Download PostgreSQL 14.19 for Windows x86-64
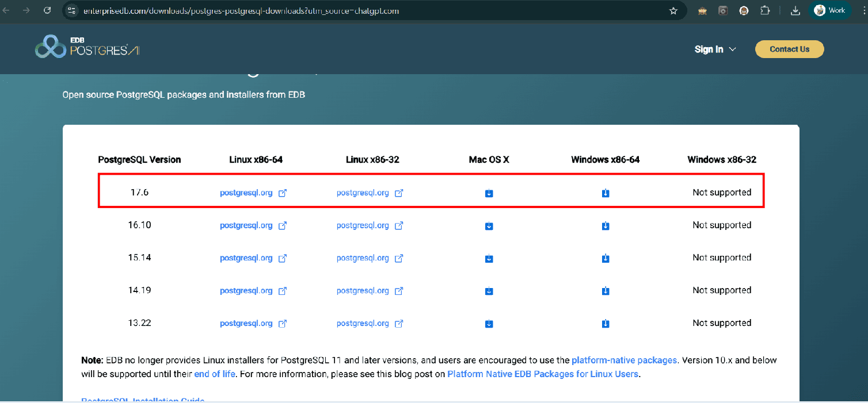The width and height of the screenshot is (868, 403). 606,291
